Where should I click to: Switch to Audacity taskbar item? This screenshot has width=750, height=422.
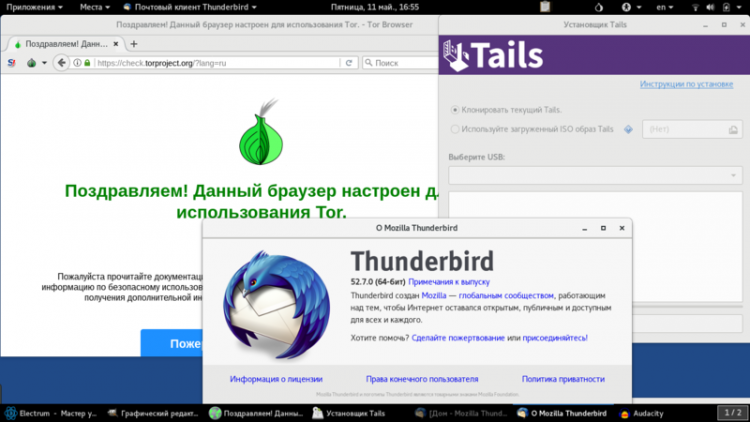(641, 413)
